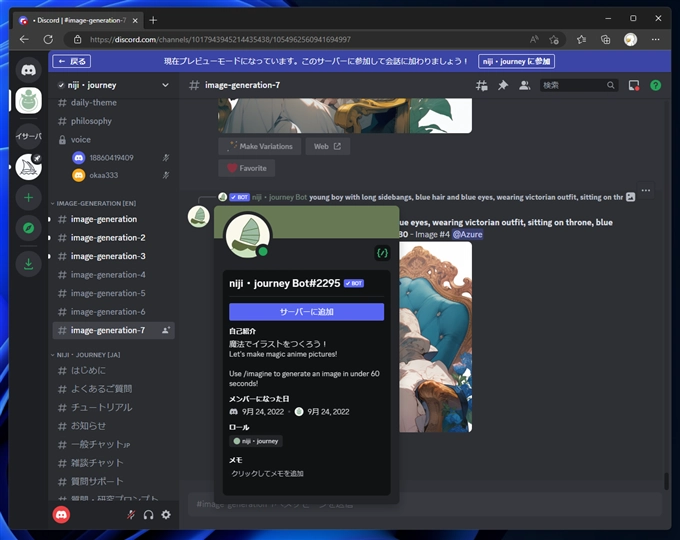Click Make Variations button
The height and width of the screenshot is (540, 680).
(260, 147)
